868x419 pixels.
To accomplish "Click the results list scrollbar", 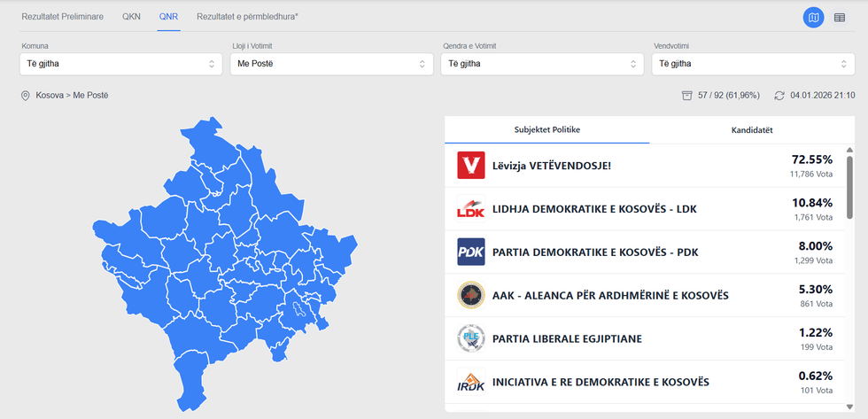I will point(850,186).
